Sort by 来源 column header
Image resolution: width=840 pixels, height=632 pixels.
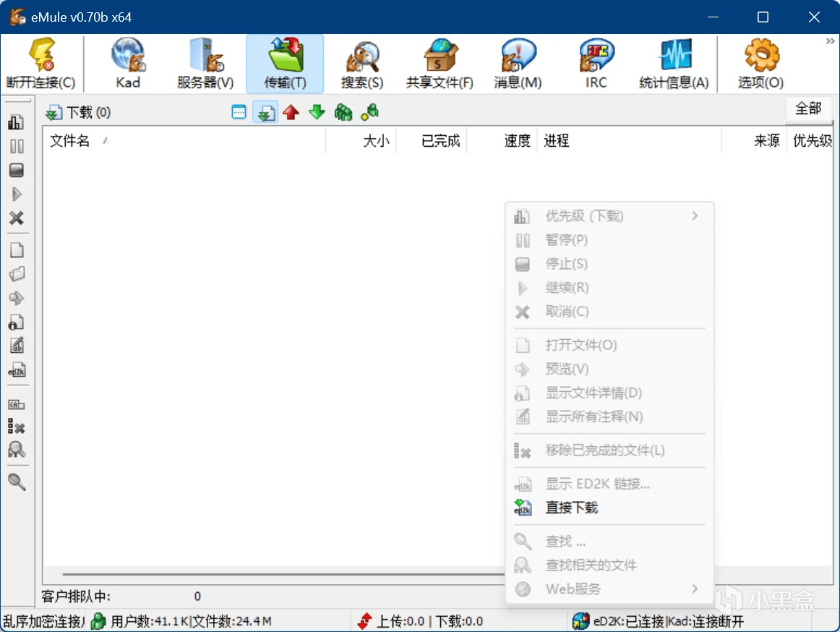click(x=754, y=141)
